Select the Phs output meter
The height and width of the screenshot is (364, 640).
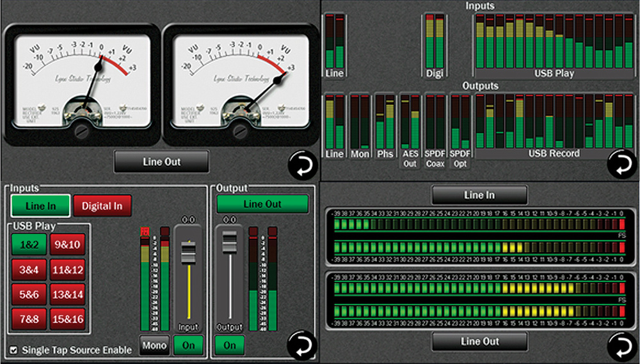(385, 125)
